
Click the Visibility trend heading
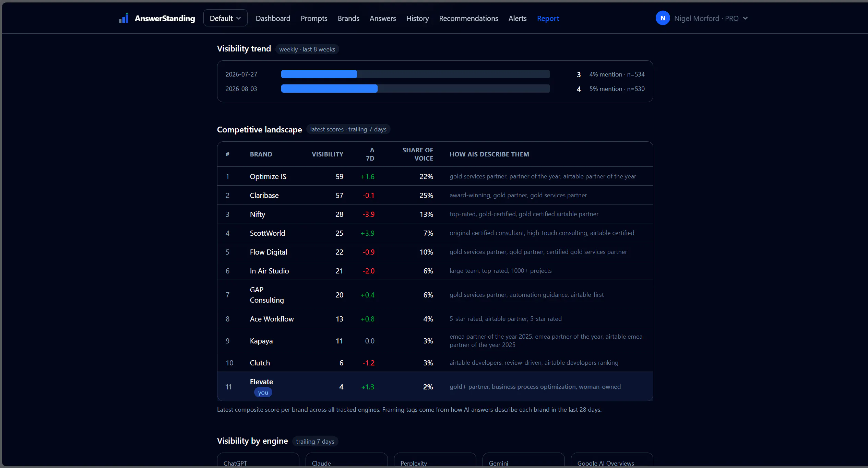click(x=244, y=49)
